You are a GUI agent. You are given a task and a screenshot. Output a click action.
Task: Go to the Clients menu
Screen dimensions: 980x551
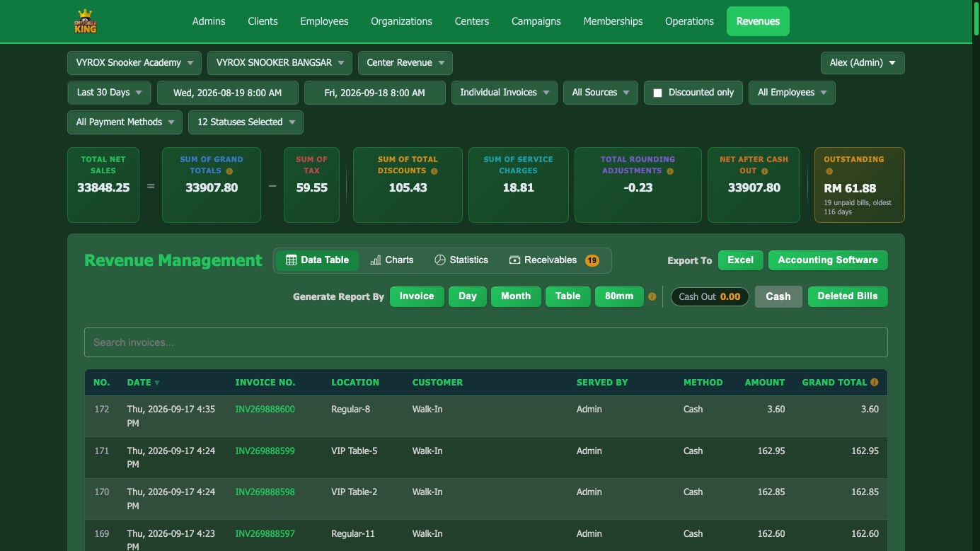(263, 21)
